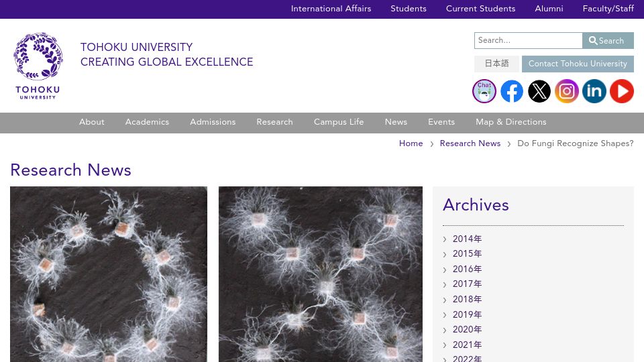Viewport: 644px width, 362px height.
Task: Open the 2021年 archive
Action: (x=467, y=345)
